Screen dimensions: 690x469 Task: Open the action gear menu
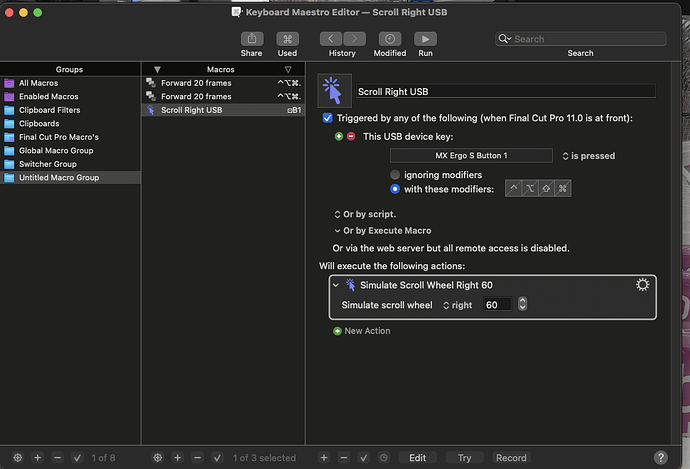pos(642,285)
